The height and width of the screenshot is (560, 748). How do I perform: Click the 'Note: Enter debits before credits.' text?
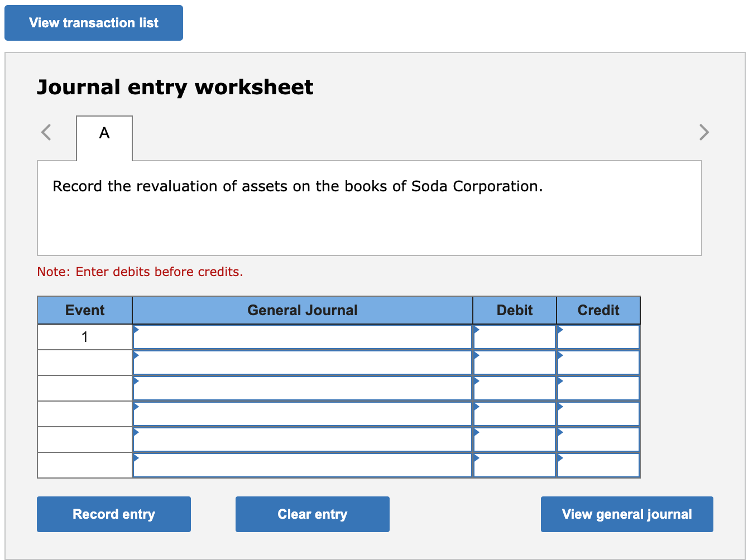140,272
